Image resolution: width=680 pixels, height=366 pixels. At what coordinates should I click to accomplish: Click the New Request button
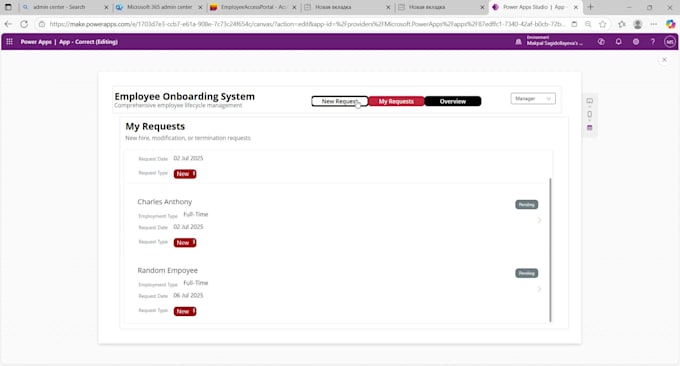click(340, 101)
